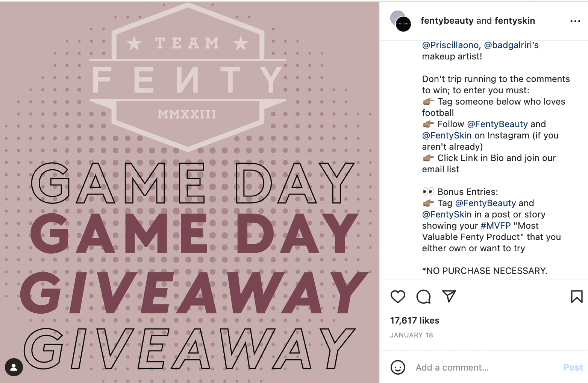Image resolution: width=588 pixels, height=383 pixels.
Task: Open the emoji picker smiley icon
Action: 398,367
